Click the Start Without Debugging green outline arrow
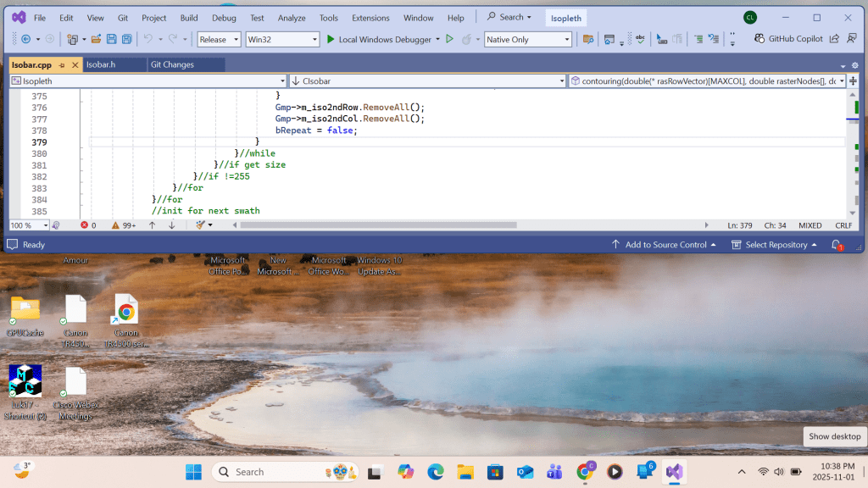868x488 pixels. tap(450, 39)
